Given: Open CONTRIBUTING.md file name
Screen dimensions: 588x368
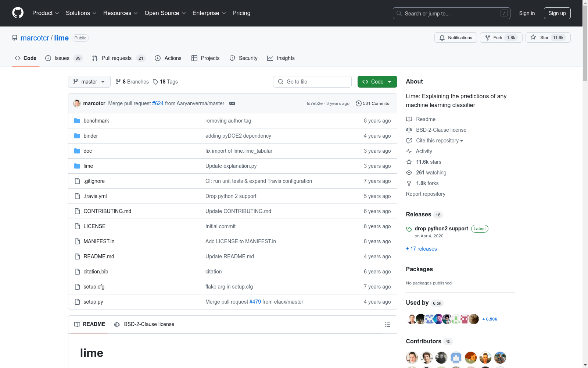Looking at the screenshot, I should 107,211.
